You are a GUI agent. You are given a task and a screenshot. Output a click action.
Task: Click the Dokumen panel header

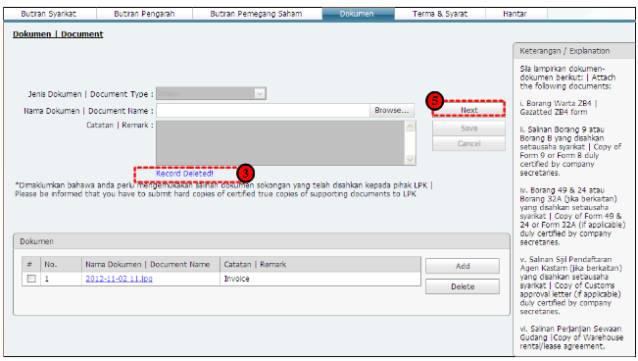coord(261,241)
